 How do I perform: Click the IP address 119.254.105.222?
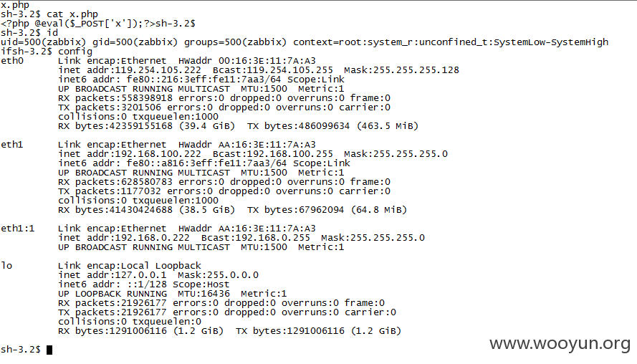click(x=158, y=70)
